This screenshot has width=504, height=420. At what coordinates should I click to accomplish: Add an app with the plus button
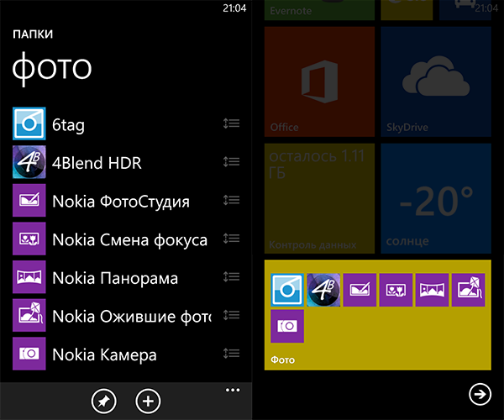point(148,401)
